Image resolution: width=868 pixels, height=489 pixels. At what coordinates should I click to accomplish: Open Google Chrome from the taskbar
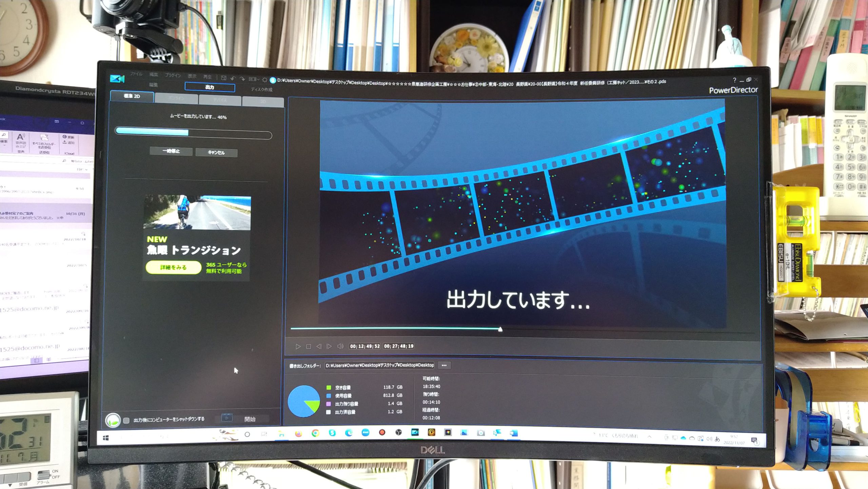(x=315, y=433)
